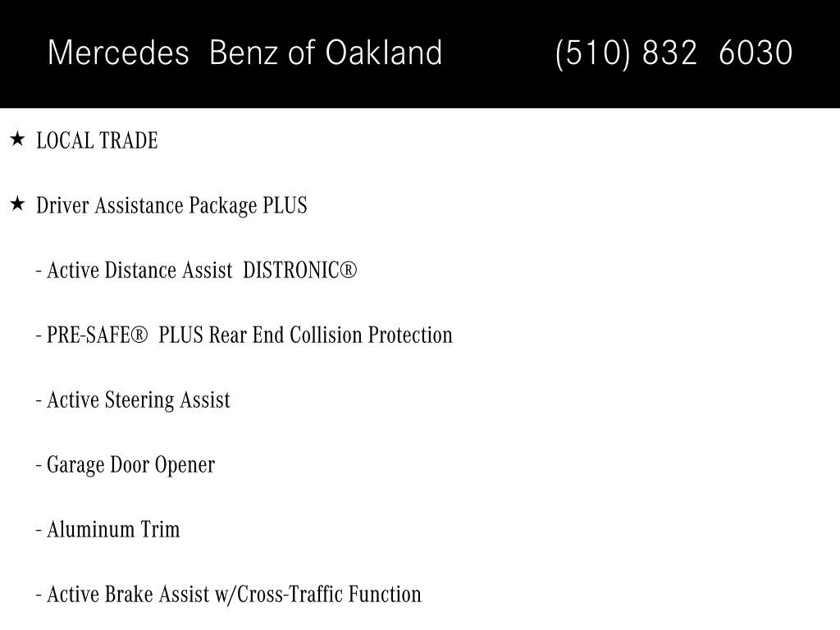Click the Active Steering Assist item

133,400
